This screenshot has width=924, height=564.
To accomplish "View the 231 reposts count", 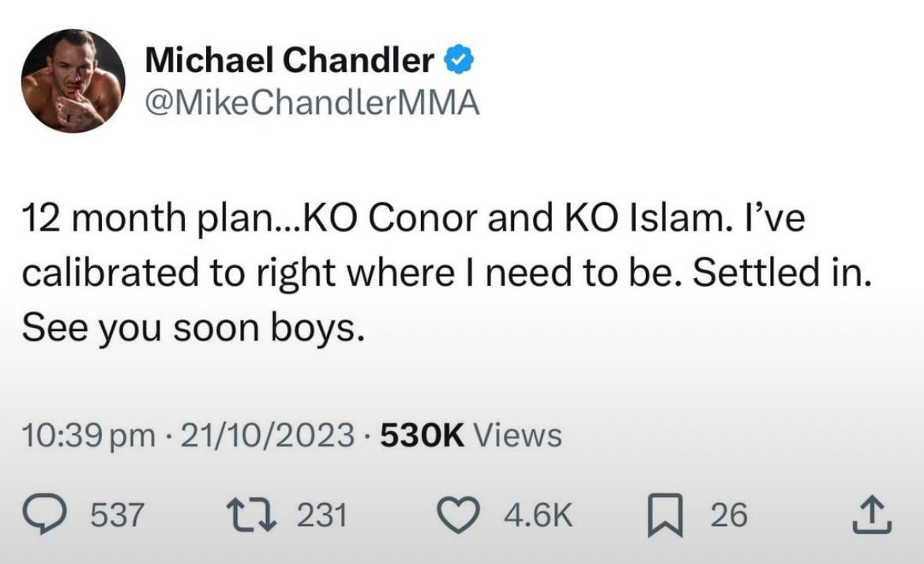I will pyautogui.click(x=321, y=515).
